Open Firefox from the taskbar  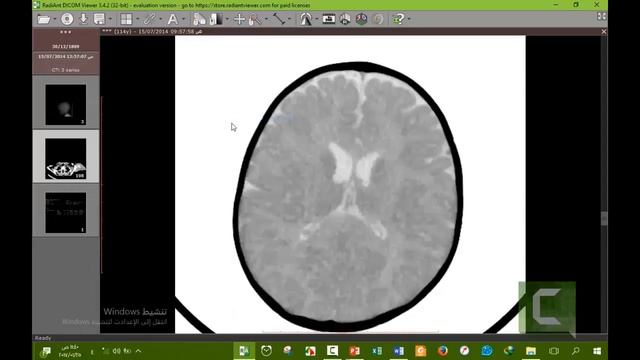tap(442, 351)
